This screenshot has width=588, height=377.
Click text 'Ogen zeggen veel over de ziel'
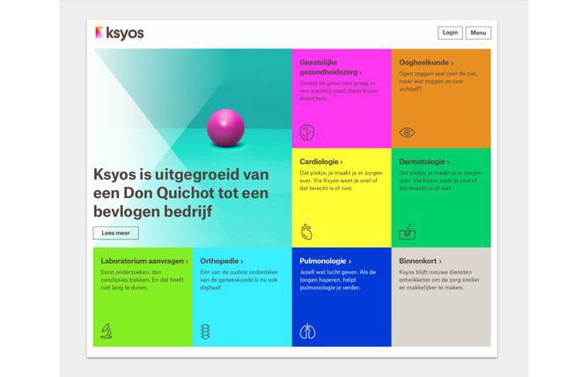438,73
